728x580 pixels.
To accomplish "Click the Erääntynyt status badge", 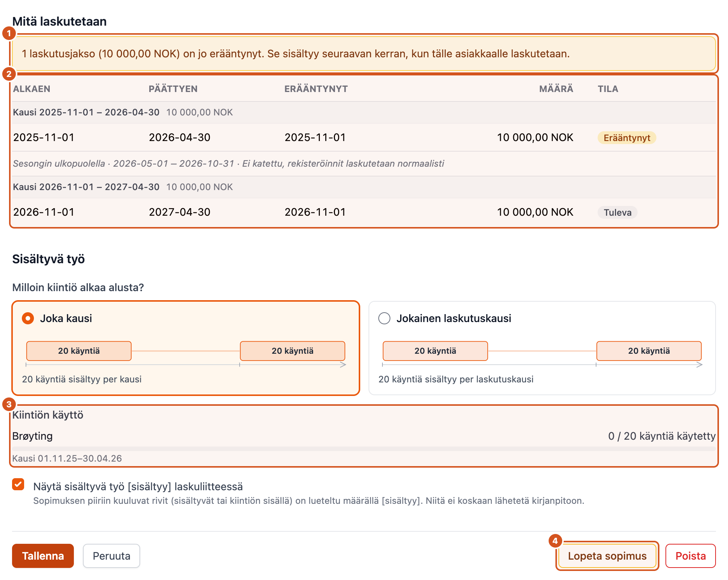I will point(627,138).
